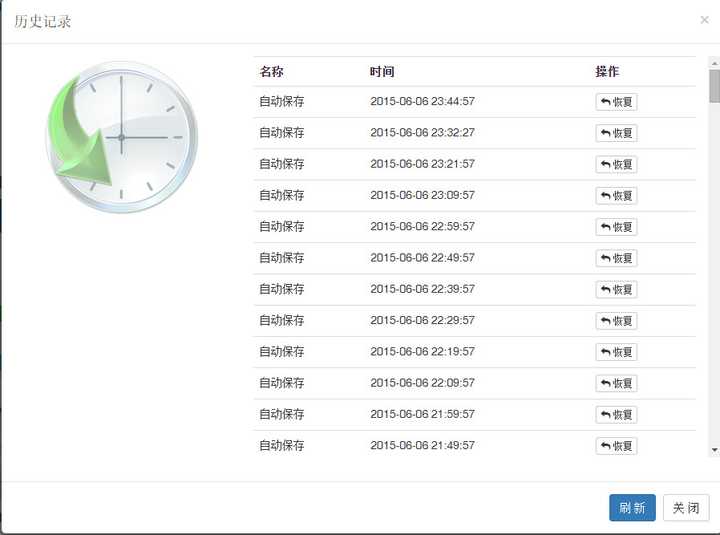Select timestamp 2015-06-06 22:39:57
This screenshot has width=720, height=535.
coord(422,288)
